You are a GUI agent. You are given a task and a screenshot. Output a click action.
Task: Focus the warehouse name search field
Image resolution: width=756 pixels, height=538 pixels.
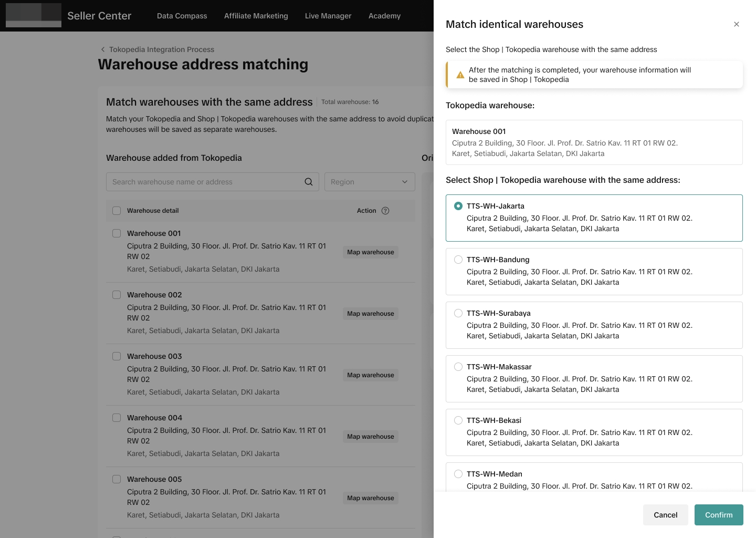click(x=205, y=182)
